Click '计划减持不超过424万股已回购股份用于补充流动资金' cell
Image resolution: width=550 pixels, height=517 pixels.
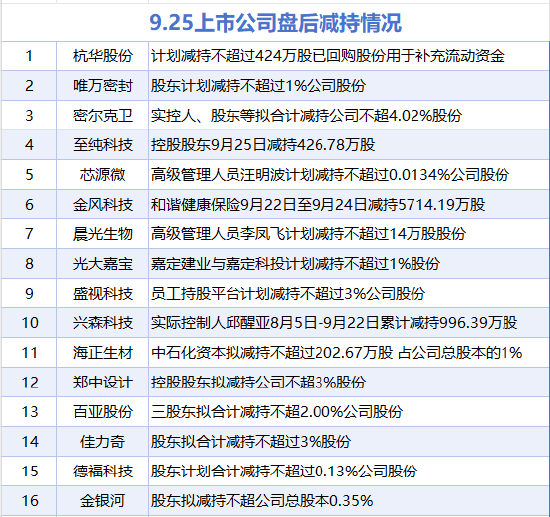tap(349, 56)
